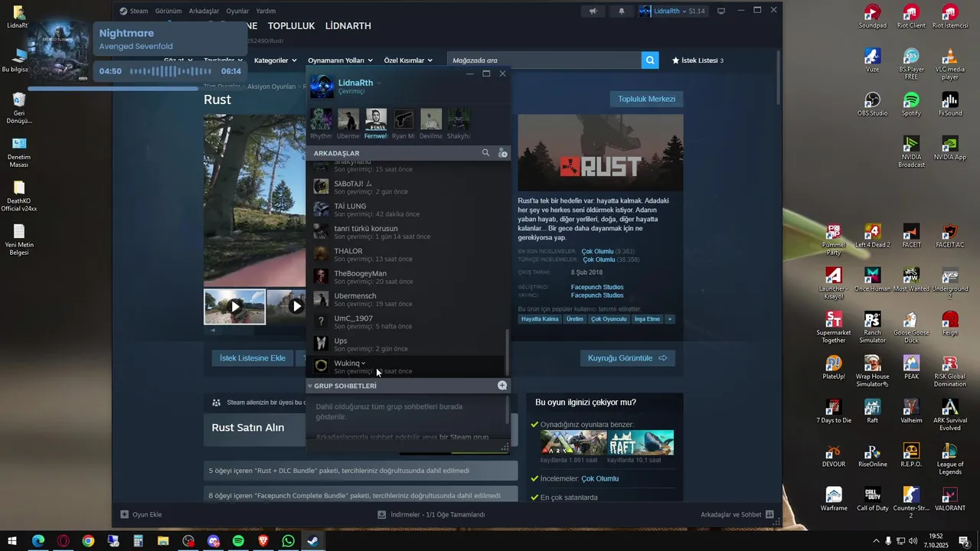Expand more tags with the plus button

[670, 319]
